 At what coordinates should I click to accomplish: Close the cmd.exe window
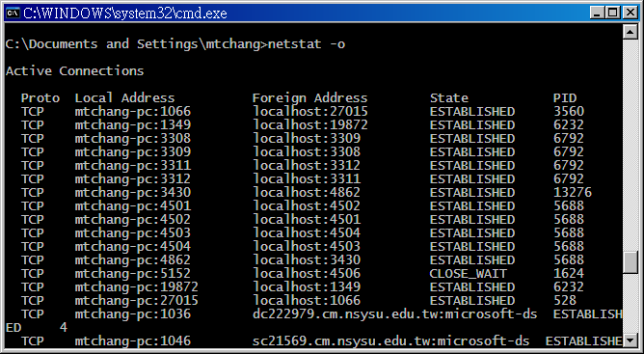(x=630, y=13)
